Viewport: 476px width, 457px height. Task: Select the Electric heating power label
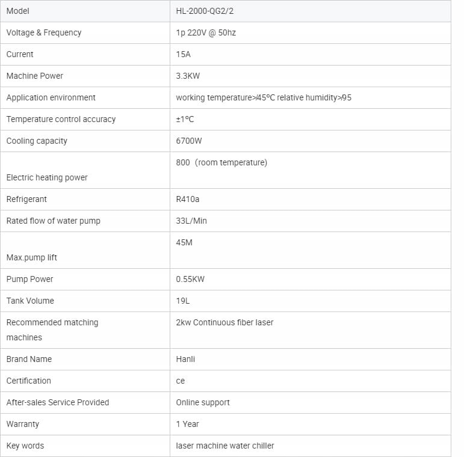tap(47, 177)
